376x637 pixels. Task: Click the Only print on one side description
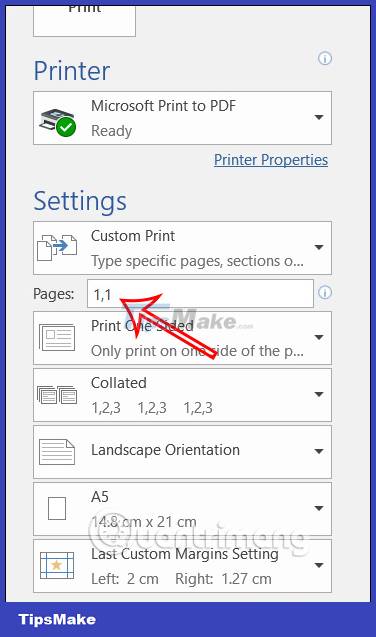tap(197, 351)
